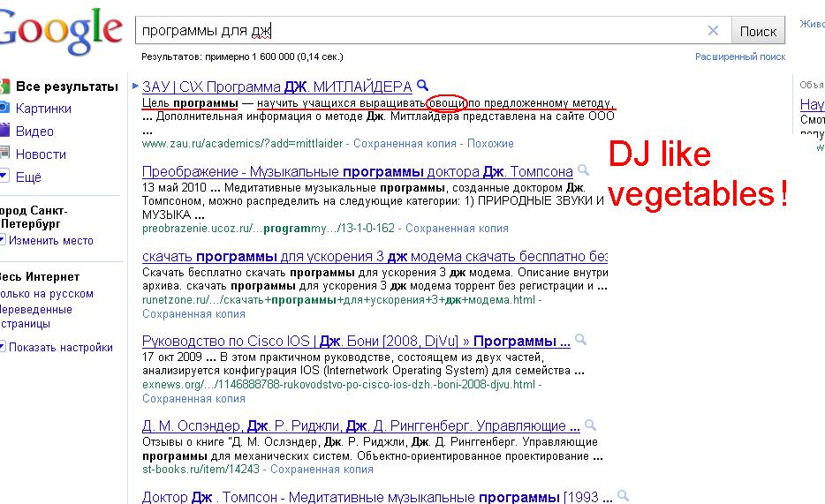Click Изменить место link
This screenshot has height=504, width=825.
click(x=50, y=241)
